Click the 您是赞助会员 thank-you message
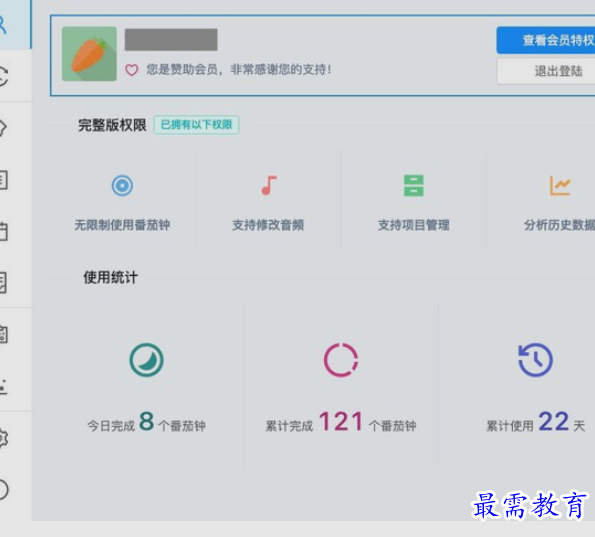 239,69
